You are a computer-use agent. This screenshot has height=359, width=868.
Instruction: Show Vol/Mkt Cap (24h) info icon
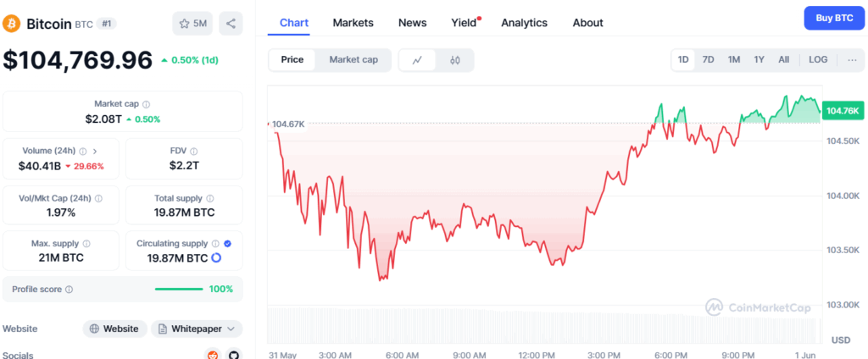click(x=98, y=199)
